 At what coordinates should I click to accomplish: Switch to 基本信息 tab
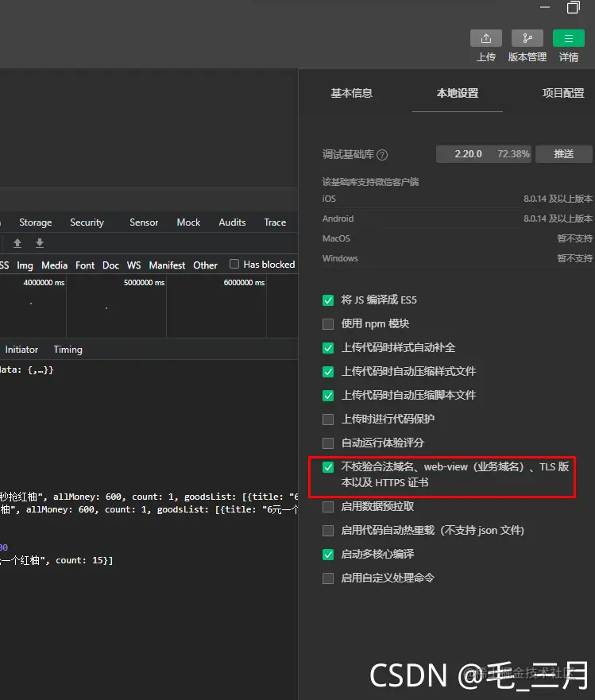[x=351, y=93]
